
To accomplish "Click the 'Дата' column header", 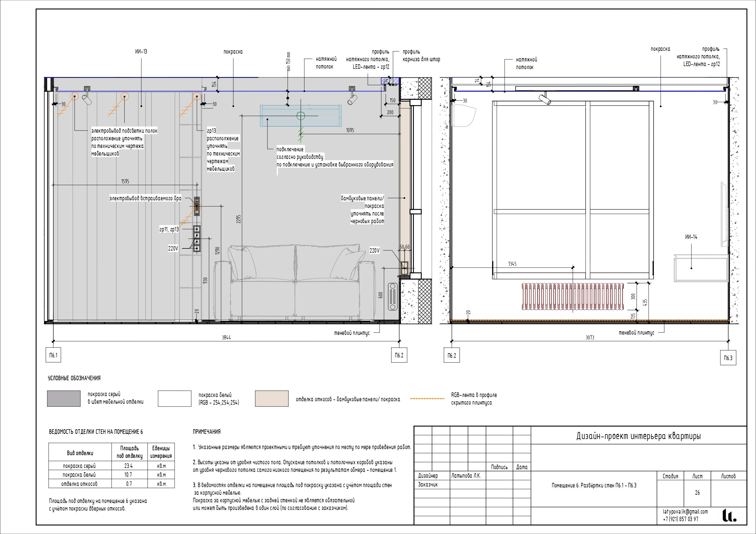I will pos(522,467).
